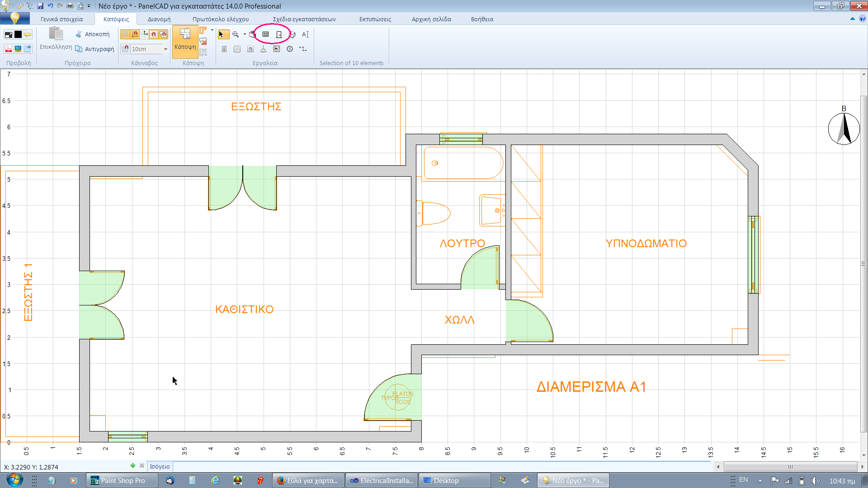Select the door insertion tool
The height and width of the screenshot is (488, 868).
click(279, 34)
